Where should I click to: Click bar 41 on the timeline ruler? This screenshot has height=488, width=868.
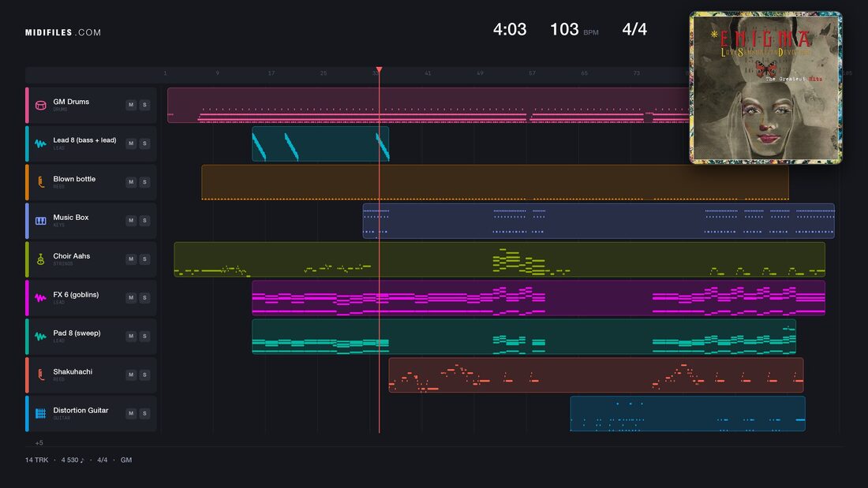[428, 73]
